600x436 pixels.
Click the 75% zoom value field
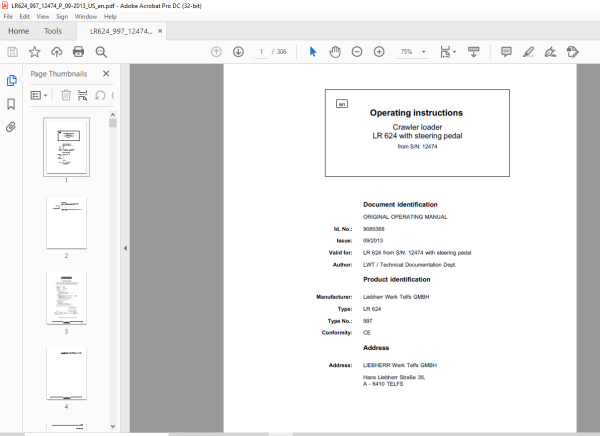click(x=406, y=52)
